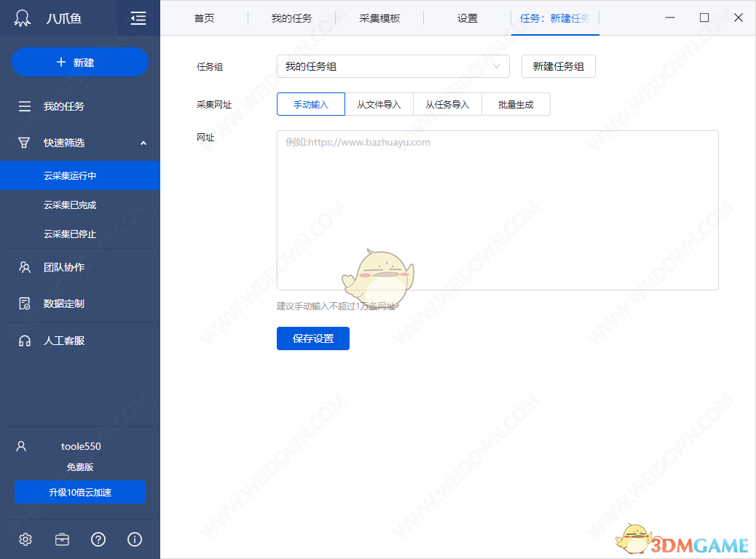The width and height of the screenshot is (756, 559).
Task: Click the 保存设置 save button
Action: (x=312, y=338)
